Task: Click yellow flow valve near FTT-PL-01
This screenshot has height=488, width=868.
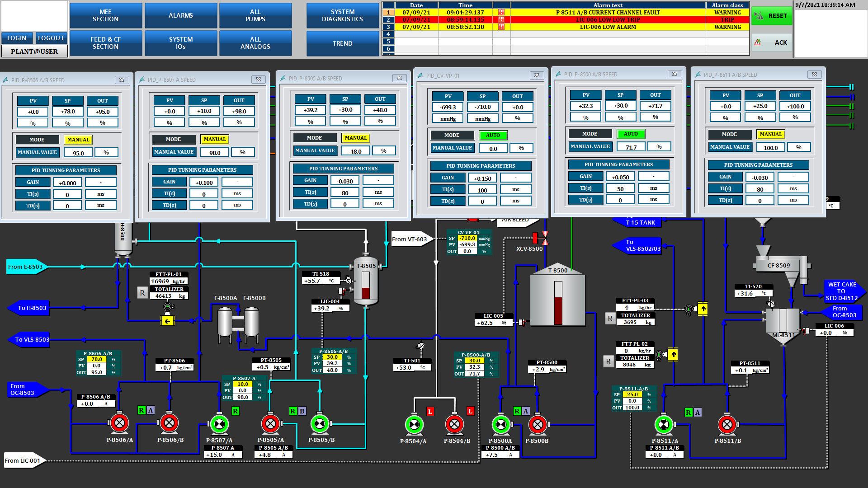Action: point(168,321)
